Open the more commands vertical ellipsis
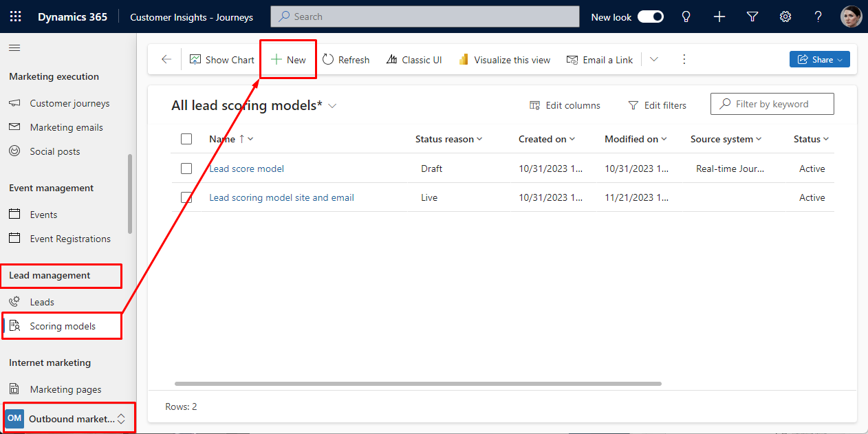Image resolution: width=868 pixels, height=434 pixels. point(684,60)
